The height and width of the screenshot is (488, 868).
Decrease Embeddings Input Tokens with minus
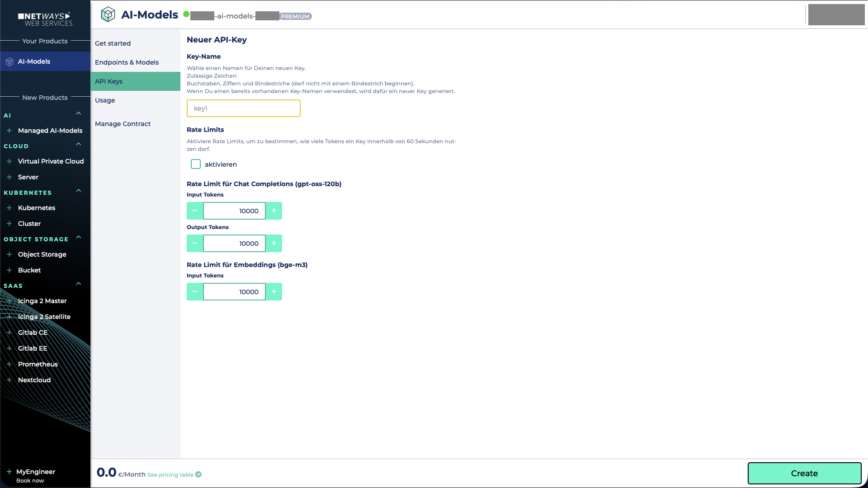click(x=195, y=292)
